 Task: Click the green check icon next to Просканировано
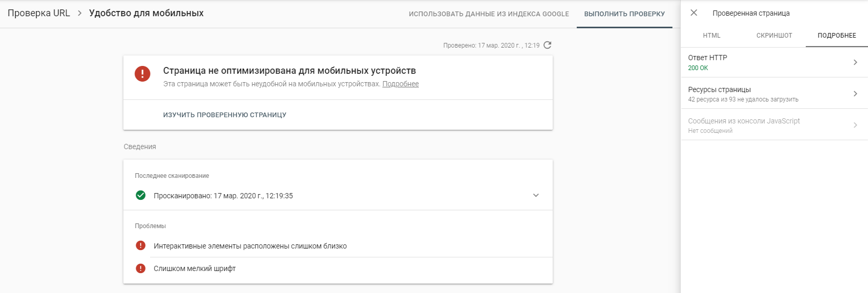pos(141,195)
